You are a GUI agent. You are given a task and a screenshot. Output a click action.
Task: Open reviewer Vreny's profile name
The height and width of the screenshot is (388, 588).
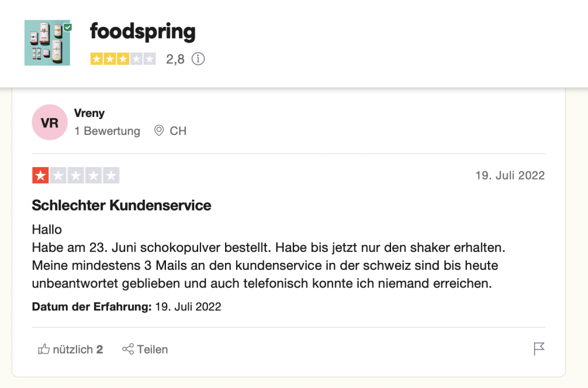pos(89,113)
